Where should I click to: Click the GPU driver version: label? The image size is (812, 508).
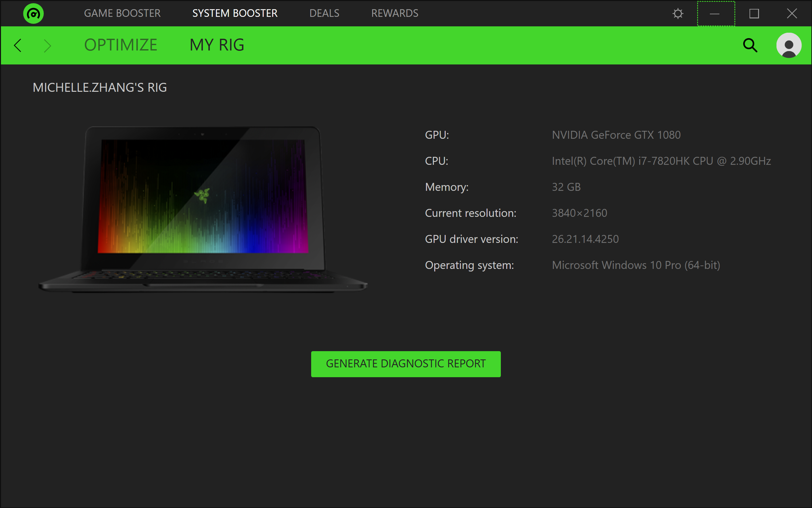[x=471, y=239]
